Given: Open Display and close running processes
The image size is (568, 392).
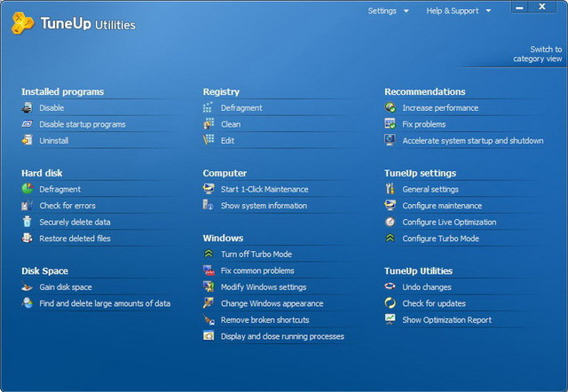Looking at the screenshot, I should (282, 336).
